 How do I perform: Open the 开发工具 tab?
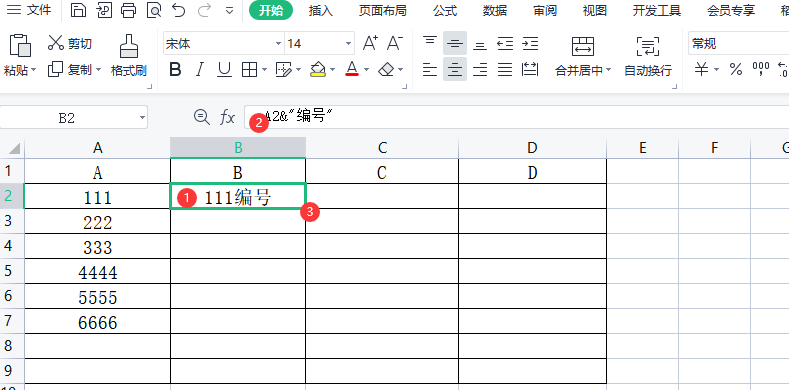[x=657, y=11]
